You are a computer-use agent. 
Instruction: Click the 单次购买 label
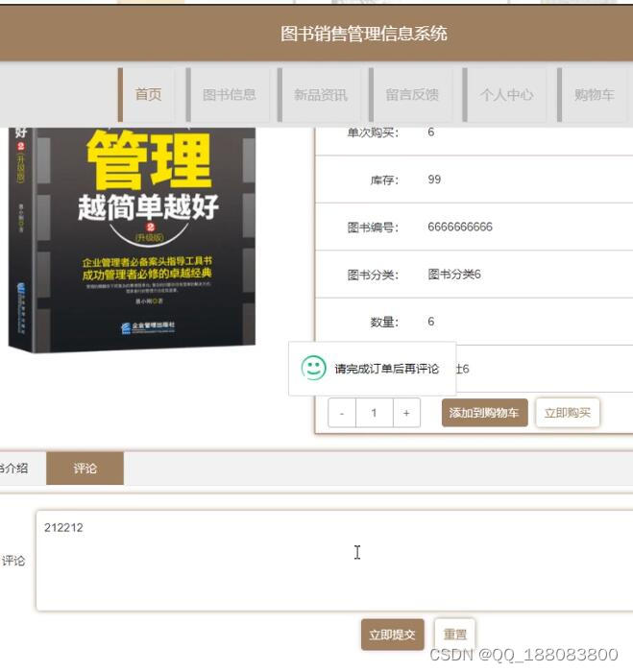(373, 132)
